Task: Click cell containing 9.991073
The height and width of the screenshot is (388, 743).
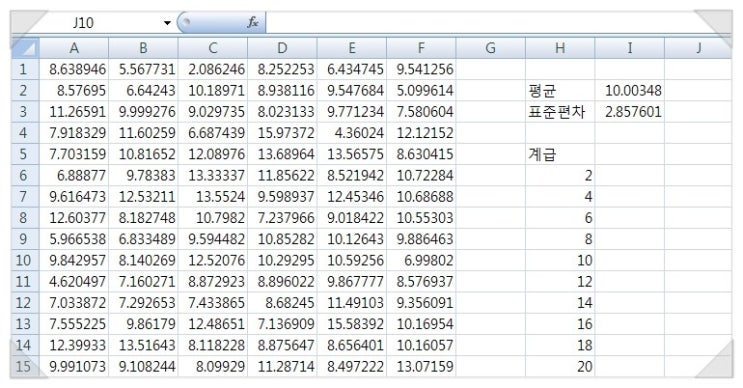Action: click(74, 366)
